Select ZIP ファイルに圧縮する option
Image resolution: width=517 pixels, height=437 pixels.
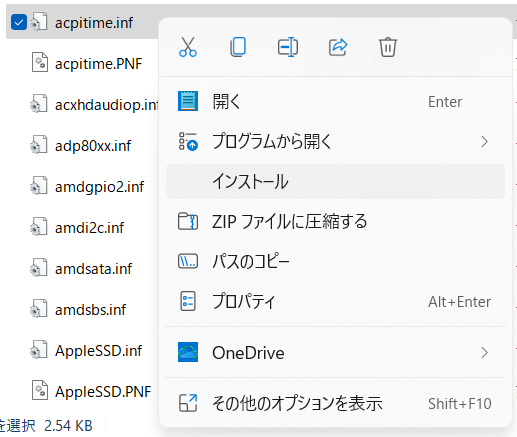coord(335,222)
